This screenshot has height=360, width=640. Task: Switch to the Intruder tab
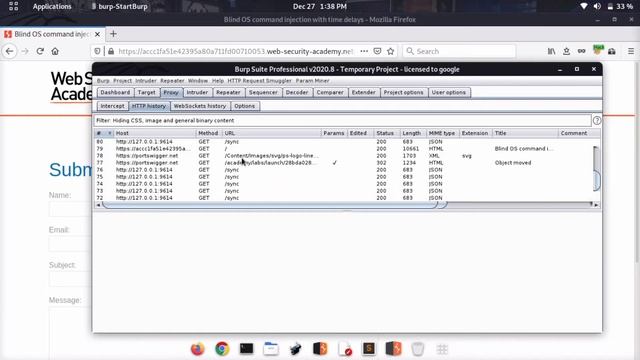(197, 93)
